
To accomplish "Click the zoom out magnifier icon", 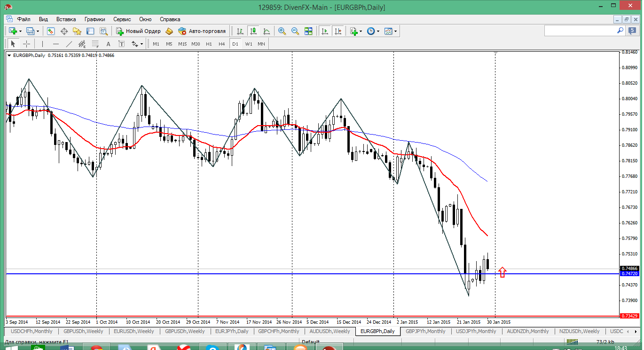I will [295, 31].
